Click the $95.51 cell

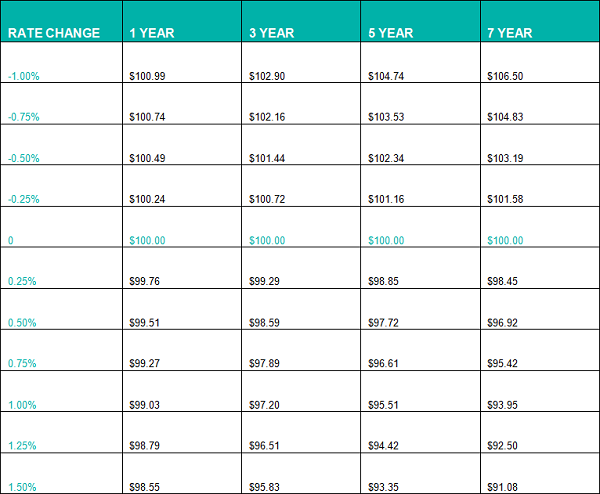click(384, 405)
